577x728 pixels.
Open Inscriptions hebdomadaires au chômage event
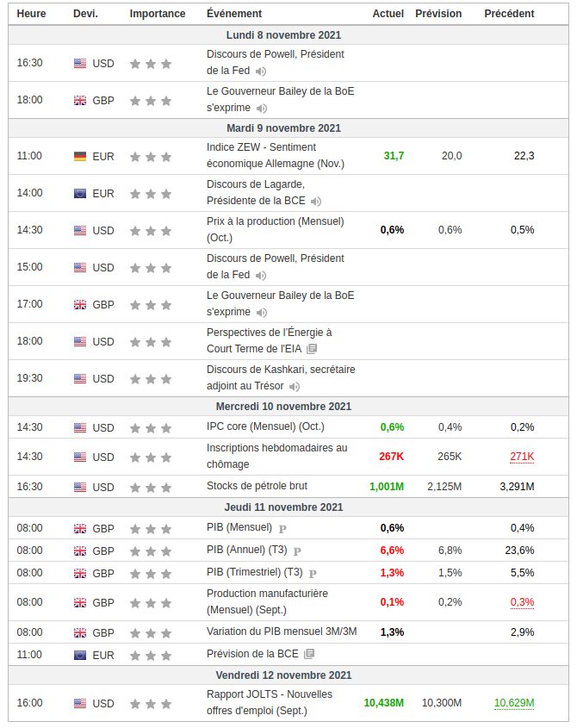[276, 456]
